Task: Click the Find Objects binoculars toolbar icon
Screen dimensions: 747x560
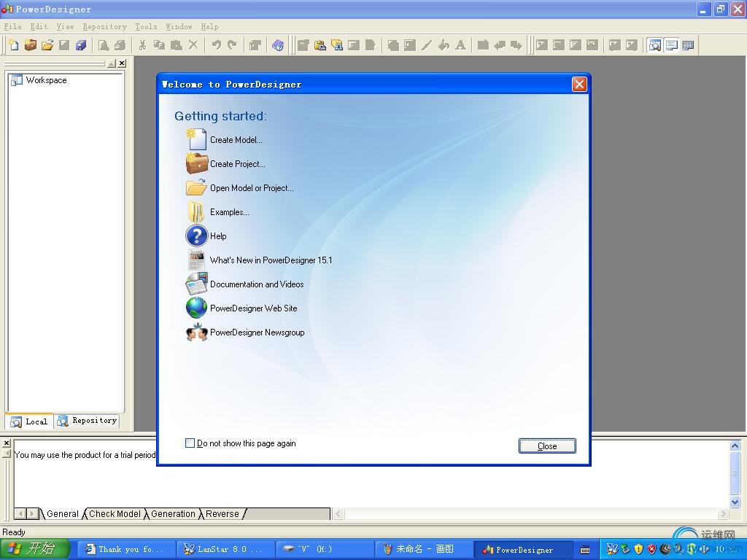Action: coord(337,45)
